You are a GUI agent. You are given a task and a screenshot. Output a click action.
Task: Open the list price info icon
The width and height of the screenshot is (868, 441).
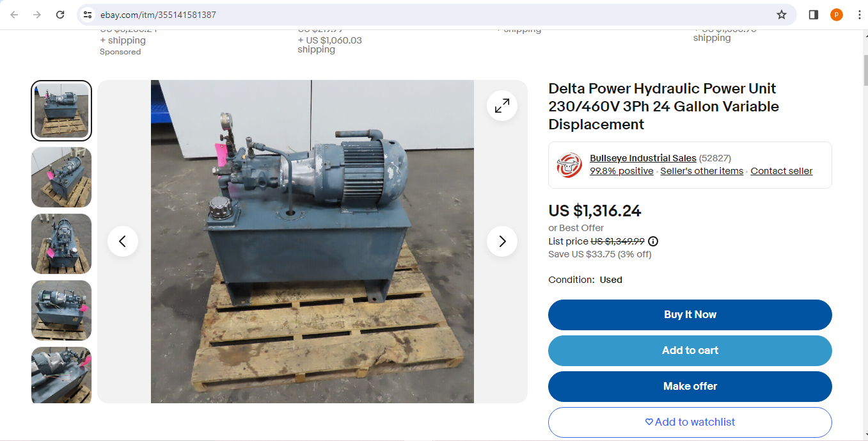click(x=653, y=241)
